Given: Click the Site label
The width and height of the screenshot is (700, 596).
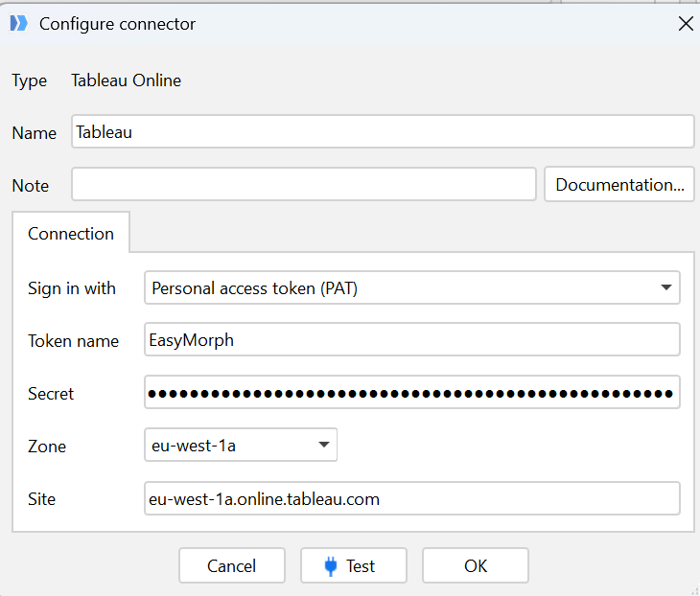Looking at the screenshot, I should tap(41, 499).
